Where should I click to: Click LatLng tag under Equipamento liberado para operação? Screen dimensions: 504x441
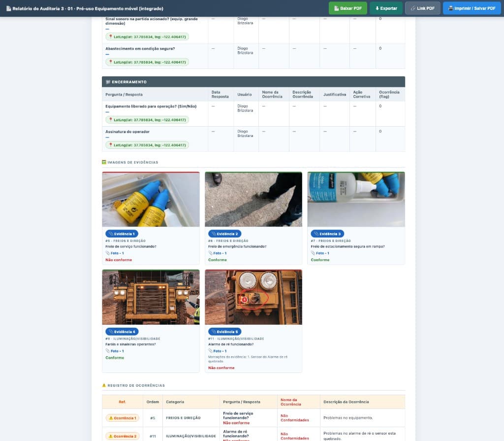(x=147, y=120)
